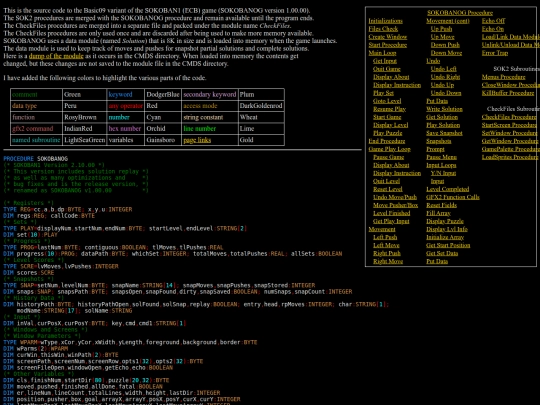Open the Y/N Input link
The width and height of the screenshot is (540, 405).
click(443, 173)
